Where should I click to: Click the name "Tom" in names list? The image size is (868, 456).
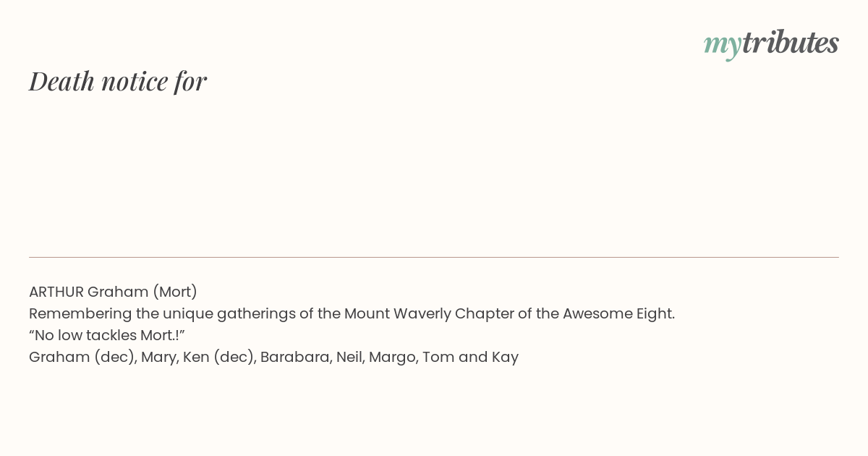pos(438,357)
